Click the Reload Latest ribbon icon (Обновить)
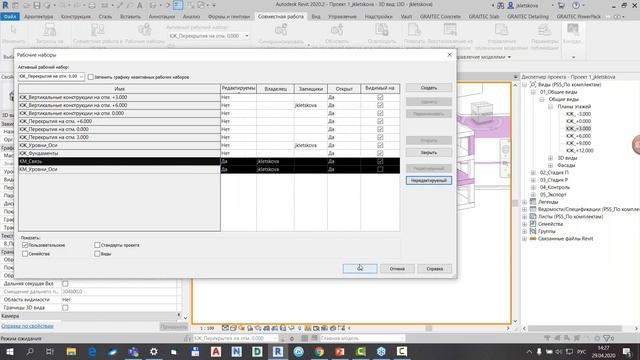The height and width of the screenshot is (360, 640). [x=337, y=30]
